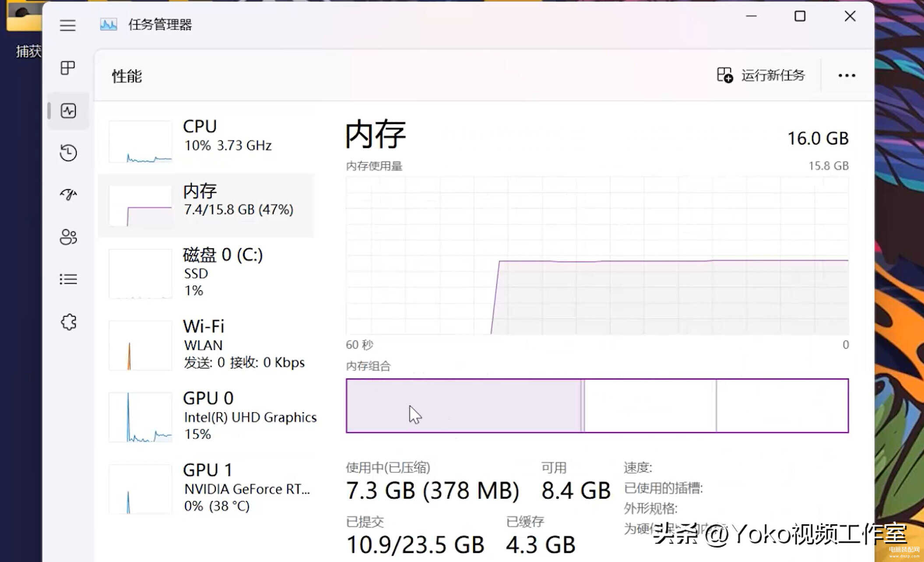Click the Task Manager app icon in title bar

109,25
